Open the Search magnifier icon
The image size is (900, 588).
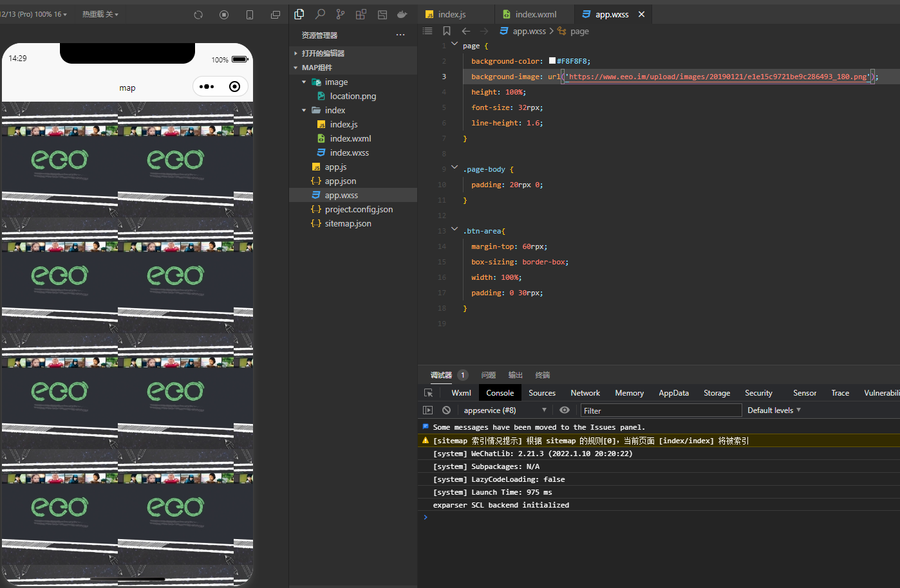[320, 14]
